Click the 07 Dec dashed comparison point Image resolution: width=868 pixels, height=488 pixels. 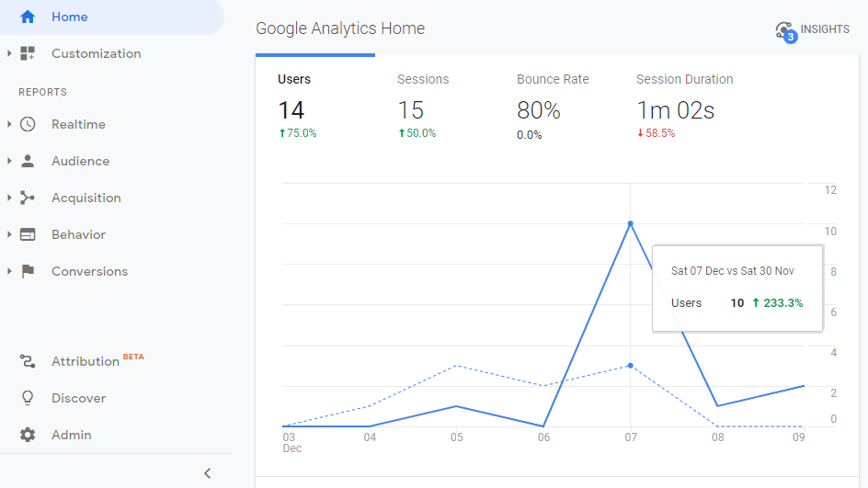coord(630,366)
